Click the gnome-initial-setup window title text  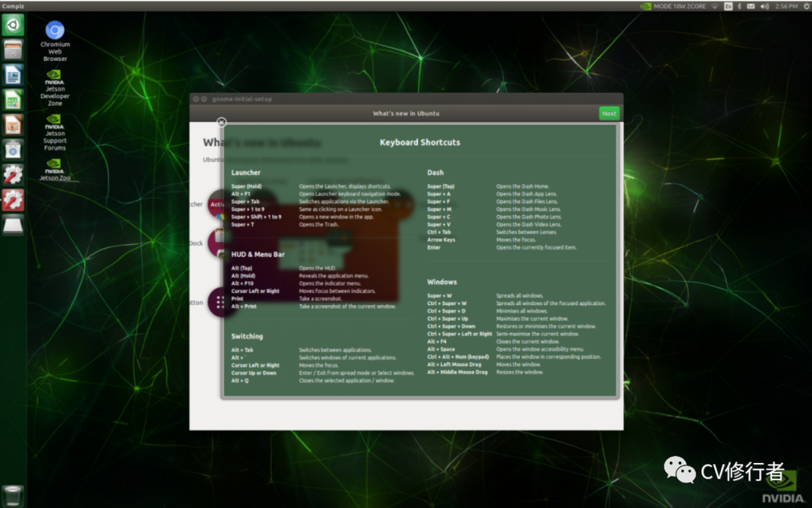(x=242, y=99)
